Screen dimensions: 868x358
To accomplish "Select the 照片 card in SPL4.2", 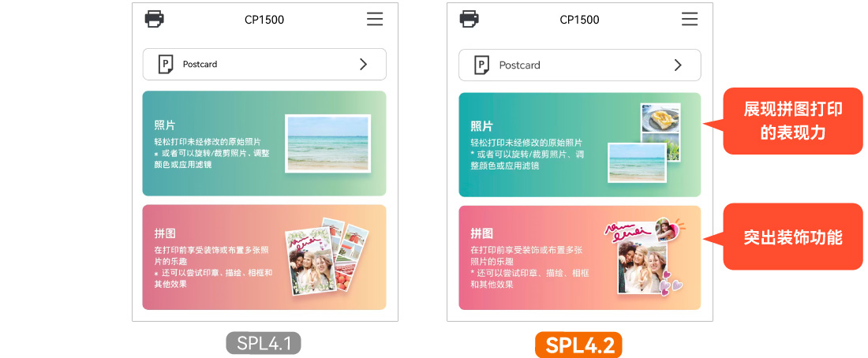I will point(580,145).
